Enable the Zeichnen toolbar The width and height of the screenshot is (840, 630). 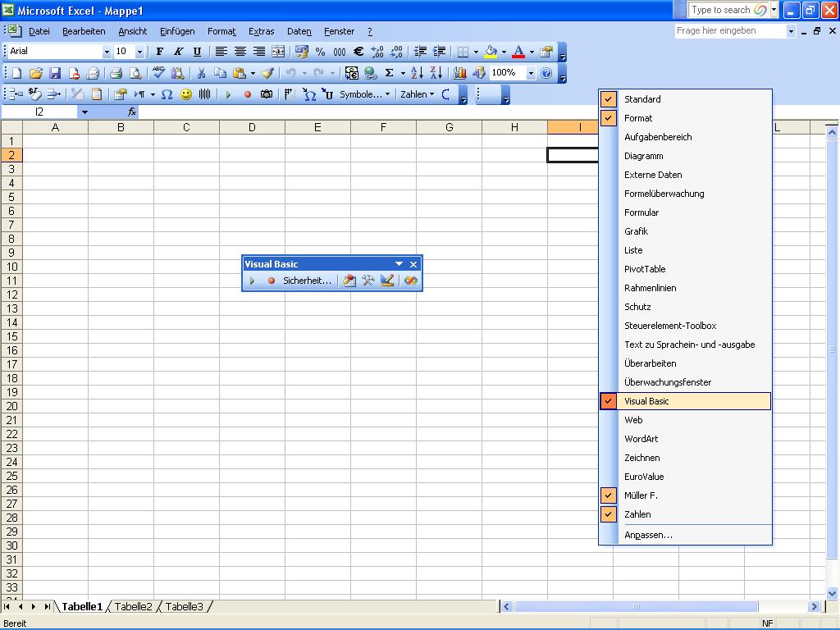coord(686,458)
